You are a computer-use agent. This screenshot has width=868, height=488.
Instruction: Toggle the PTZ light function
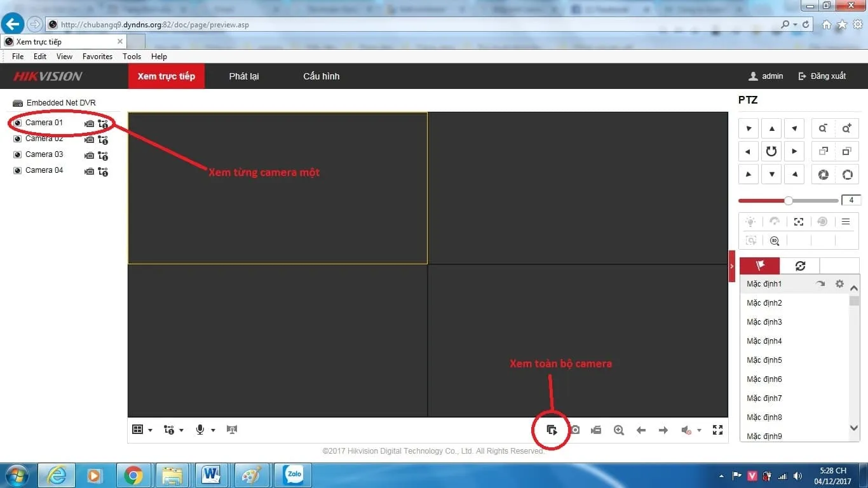[x=750, y=221]
